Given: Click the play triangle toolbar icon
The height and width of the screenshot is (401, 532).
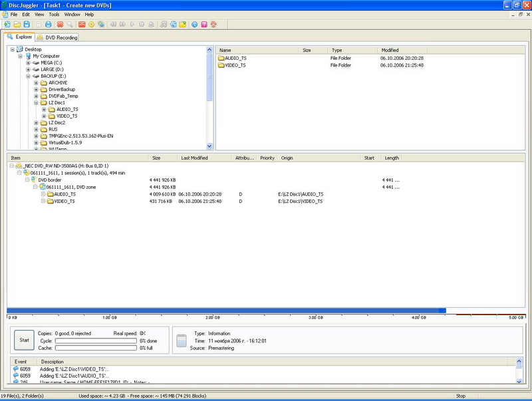Looking at the screenshot, I should tap(132, 25).
